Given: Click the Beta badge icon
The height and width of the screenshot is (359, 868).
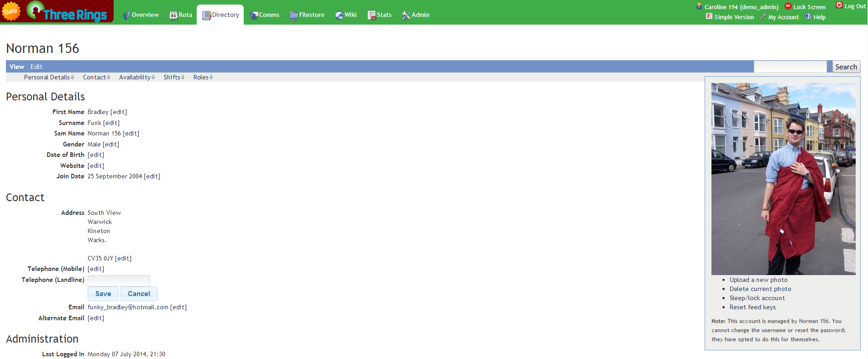Looking at the screenshot, I should 11,11.
